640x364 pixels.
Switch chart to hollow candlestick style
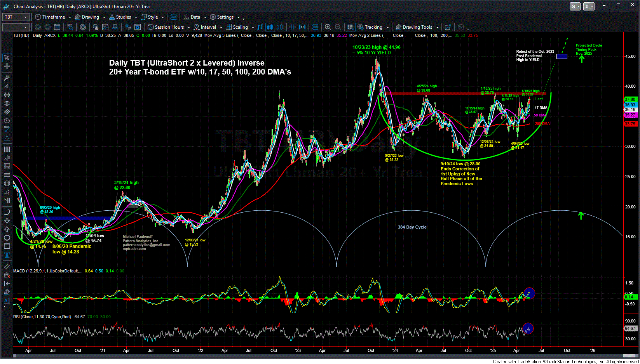(x=280, y=27)
